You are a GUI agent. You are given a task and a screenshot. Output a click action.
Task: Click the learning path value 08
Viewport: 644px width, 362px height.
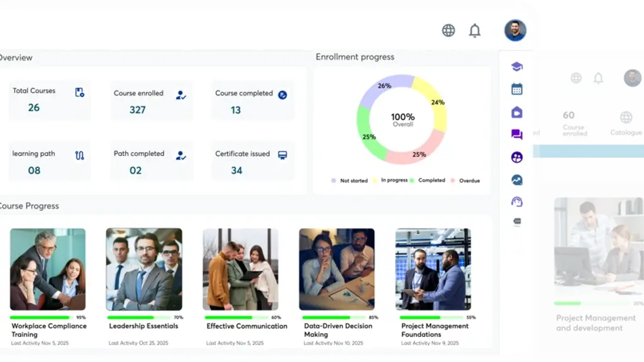click(x=34, y=170)
